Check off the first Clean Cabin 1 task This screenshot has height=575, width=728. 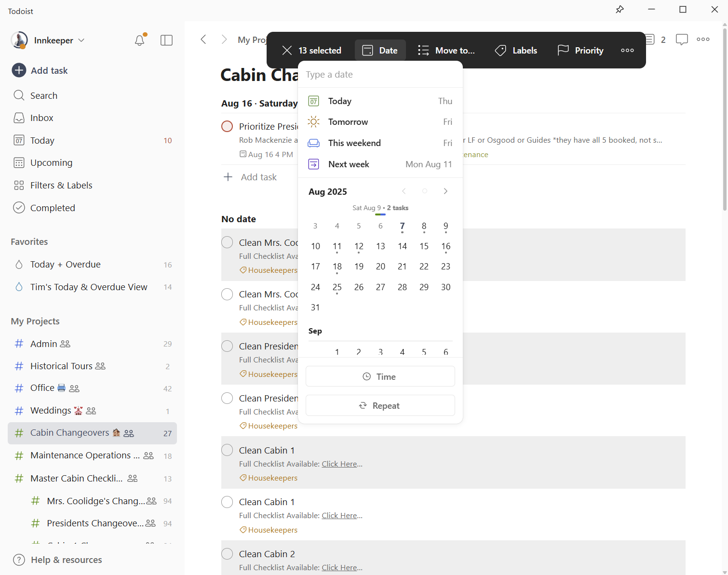pyautogui.click(x=227, y=450)
